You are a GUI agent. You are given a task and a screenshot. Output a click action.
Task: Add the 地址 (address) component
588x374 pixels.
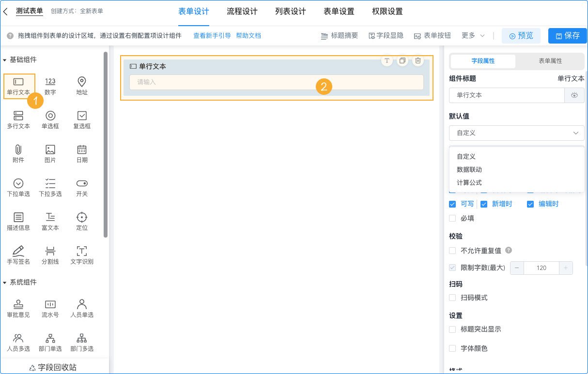click(x=81, y=86)
